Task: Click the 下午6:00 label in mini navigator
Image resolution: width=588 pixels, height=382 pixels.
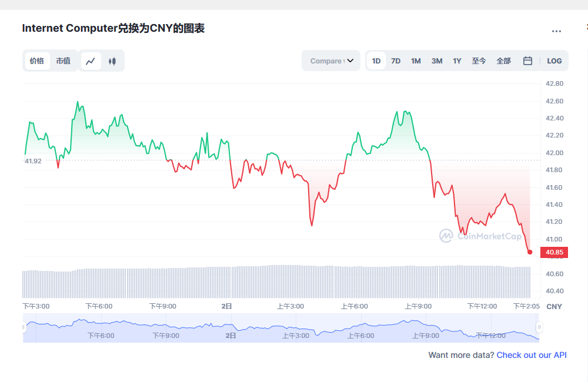Action: pos(101,336)
